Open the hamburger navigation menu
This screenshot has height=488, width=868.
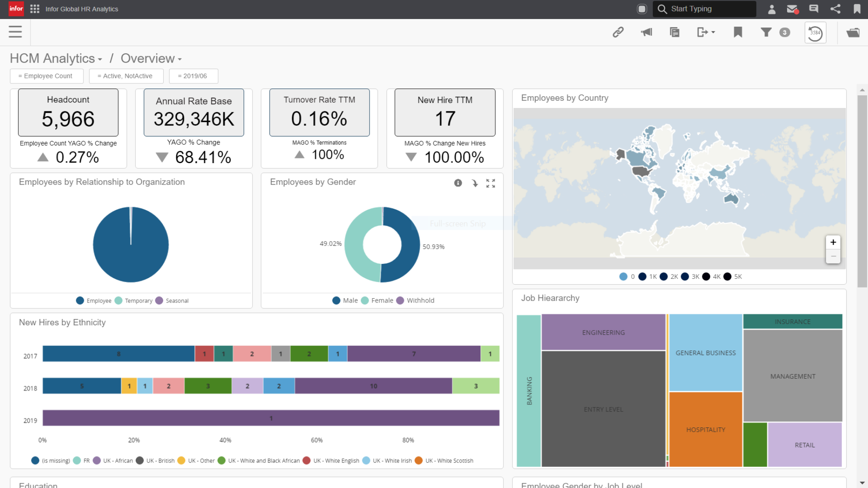click(15, 32)
